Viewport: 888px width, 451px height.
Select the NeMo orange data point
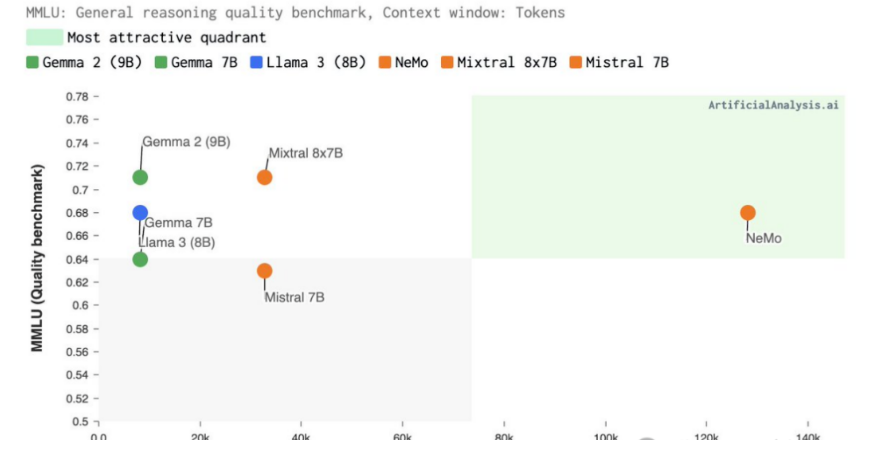click(x=748, y=212)
